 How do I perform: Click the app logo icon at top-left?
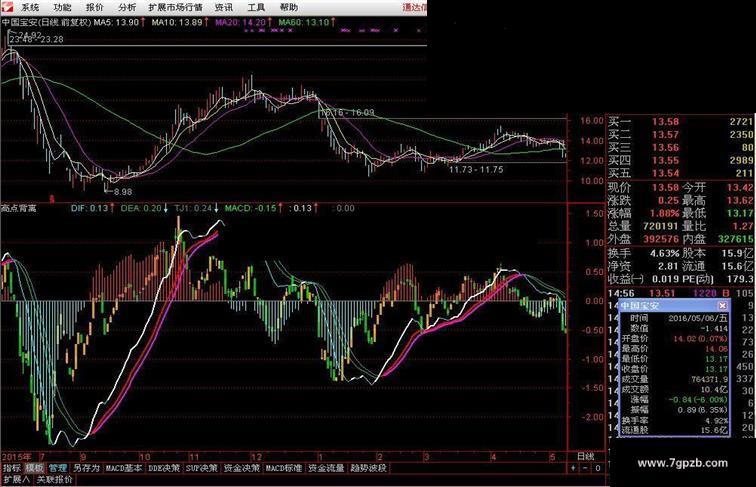7,7
